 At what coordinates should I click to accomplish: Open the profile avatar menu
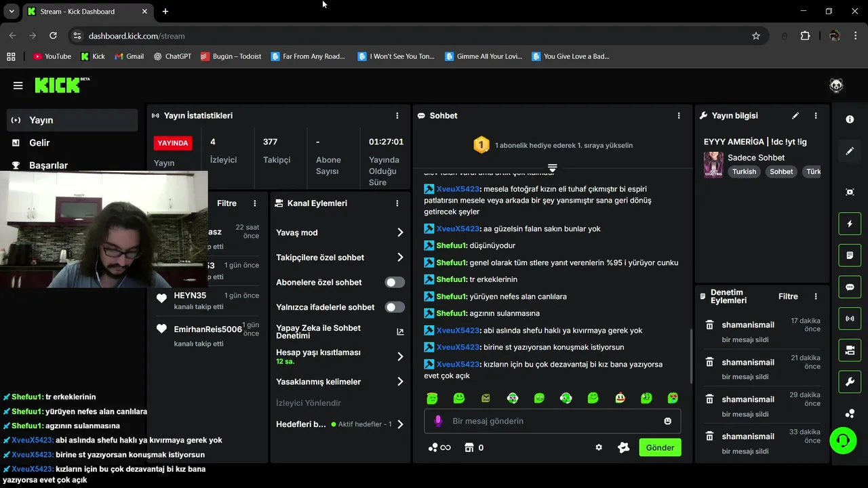[x=836, y=85]
